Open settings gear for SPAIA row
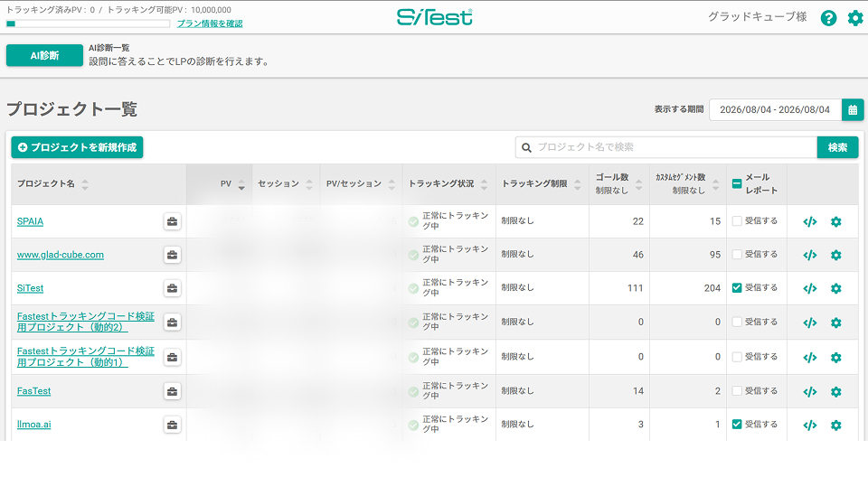The image size is (868, 477). 835,222
